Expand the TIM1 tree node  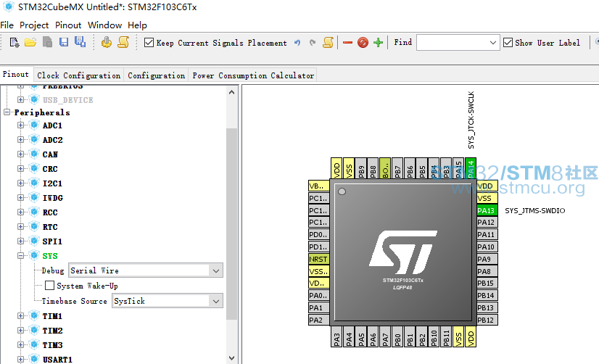click(x=20, y=315)
